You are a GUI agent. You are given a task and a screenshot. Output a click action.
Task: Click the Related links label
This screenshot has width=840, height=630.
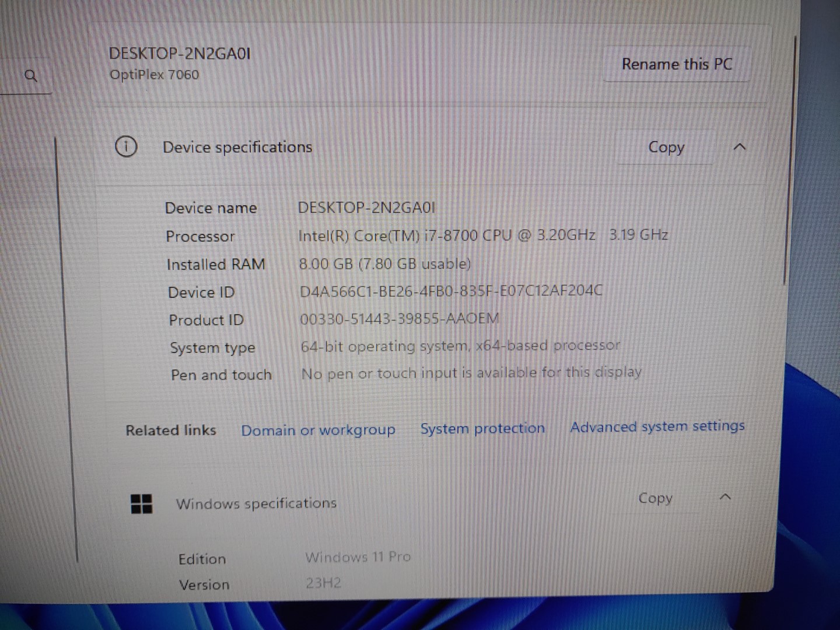(x=171, y=430)
